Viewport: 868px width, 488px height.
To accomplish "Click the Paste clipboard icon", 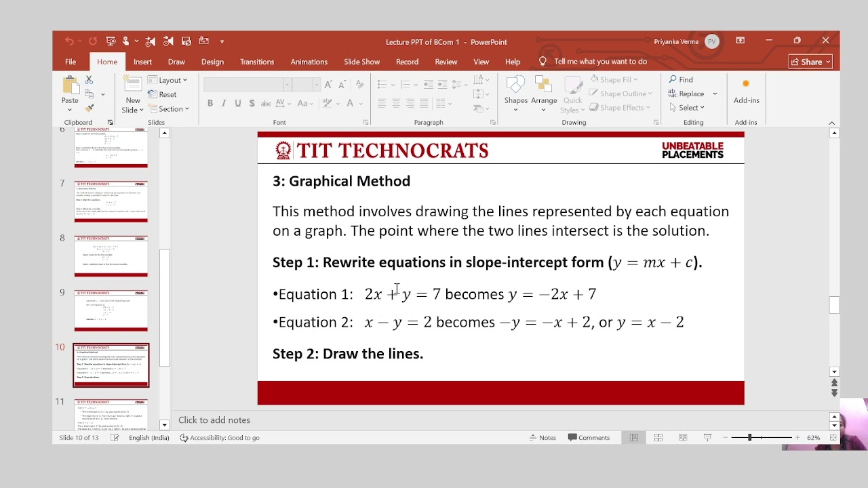I will coord(70,85).
